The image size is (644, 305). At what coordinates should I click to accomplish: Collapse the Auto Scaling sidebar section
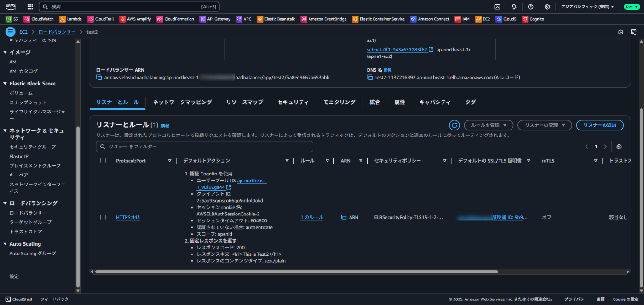pyautogui.click(x=5, y=244)
